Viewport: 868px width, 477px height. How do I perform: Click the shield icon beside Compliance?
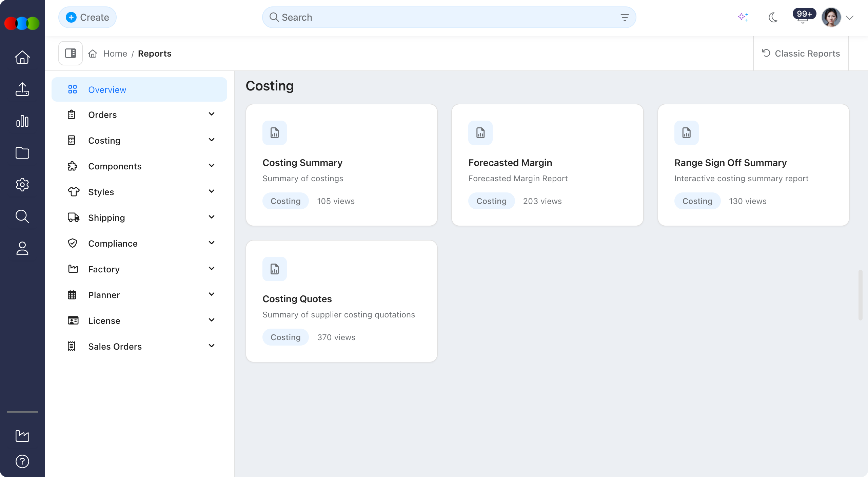tap(73, 244)
